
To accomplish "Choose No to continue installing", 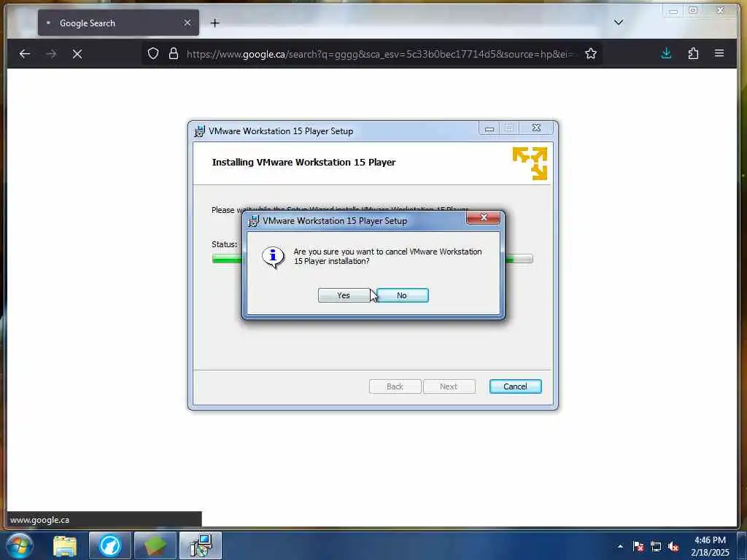I will click(402, 295).
